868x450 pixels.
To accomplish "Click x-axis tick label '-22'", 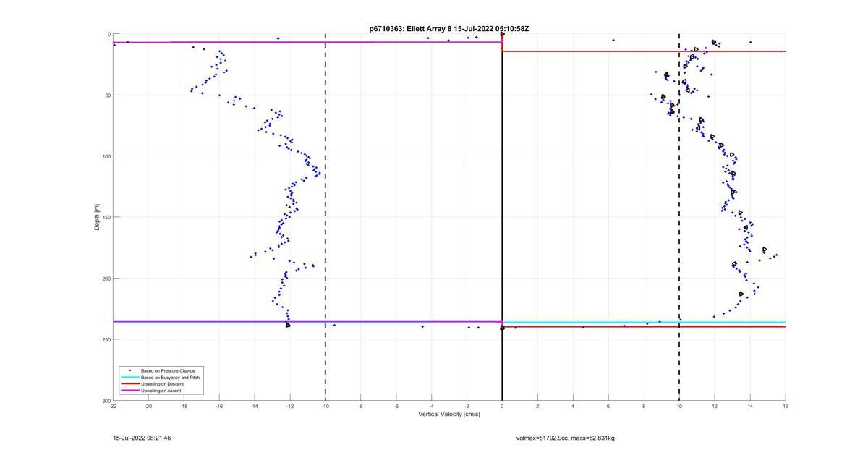I will [x=113, y=406].
